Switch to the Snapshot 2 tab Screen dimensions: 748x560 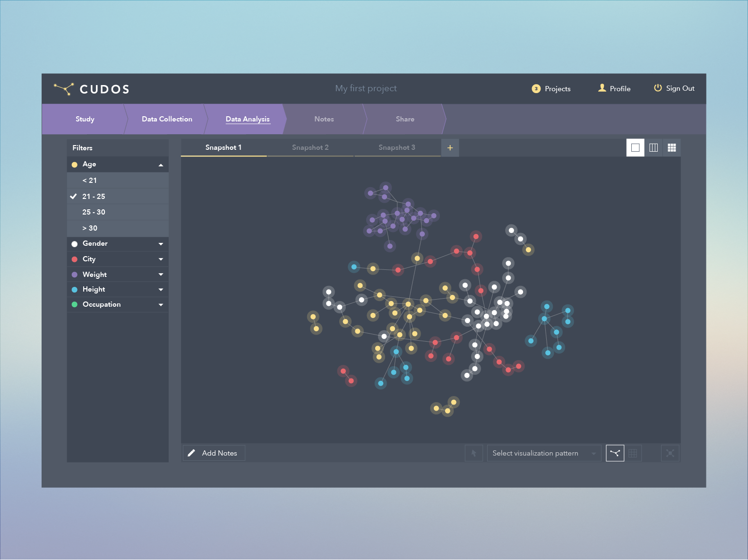pyautogui.click(x=310, y=147)
